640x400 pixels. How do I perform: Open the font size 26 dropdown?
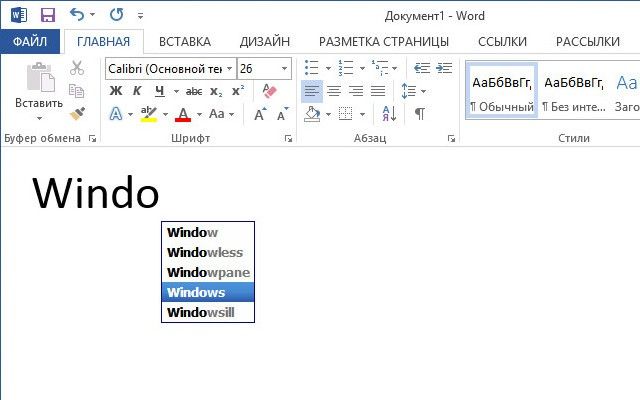tap(285, 68)
